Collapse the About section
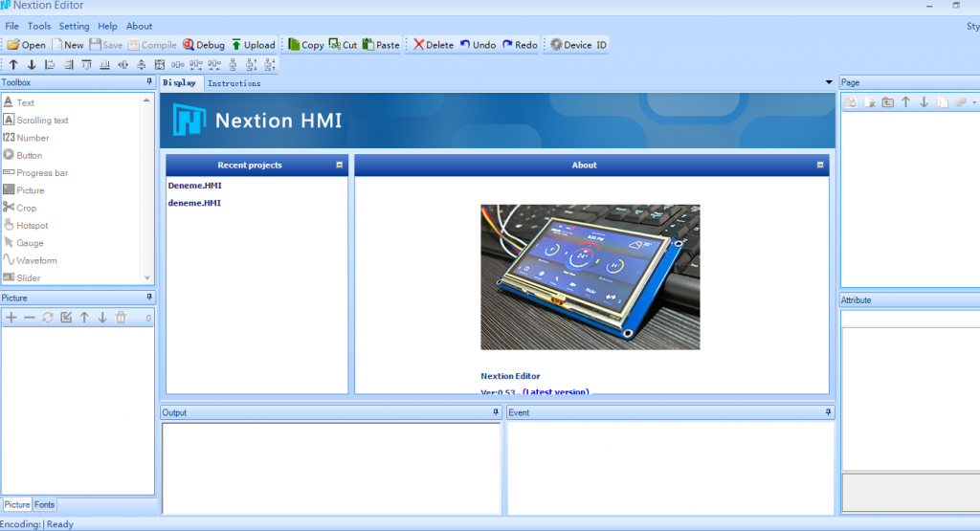This screenshot has height=531, width=980. click(x=820, y=165)
